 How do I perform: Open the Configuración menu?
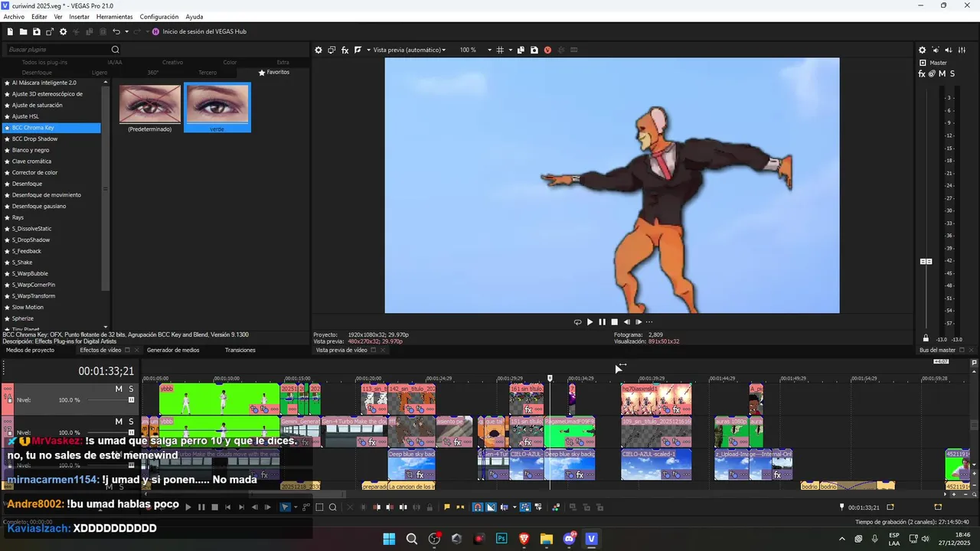[x=159, y=16]
